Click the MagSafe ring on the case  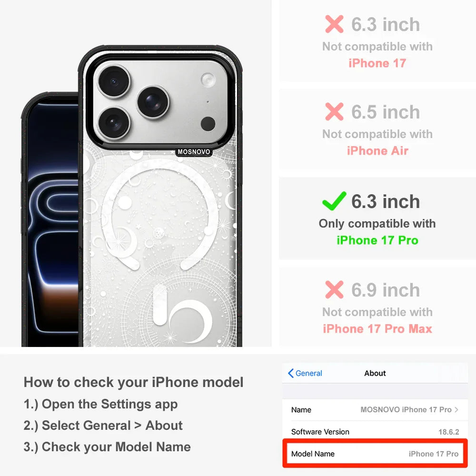coord(159,214)
